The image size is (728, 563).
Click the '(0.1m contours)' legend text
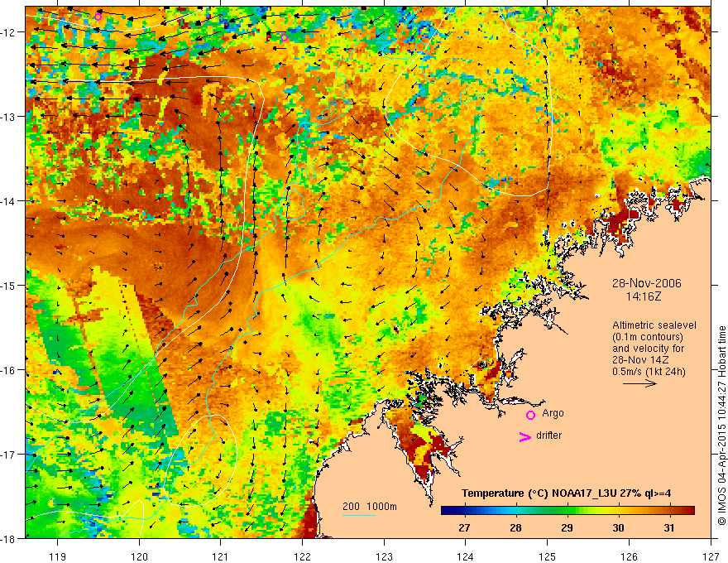[648, 337]
